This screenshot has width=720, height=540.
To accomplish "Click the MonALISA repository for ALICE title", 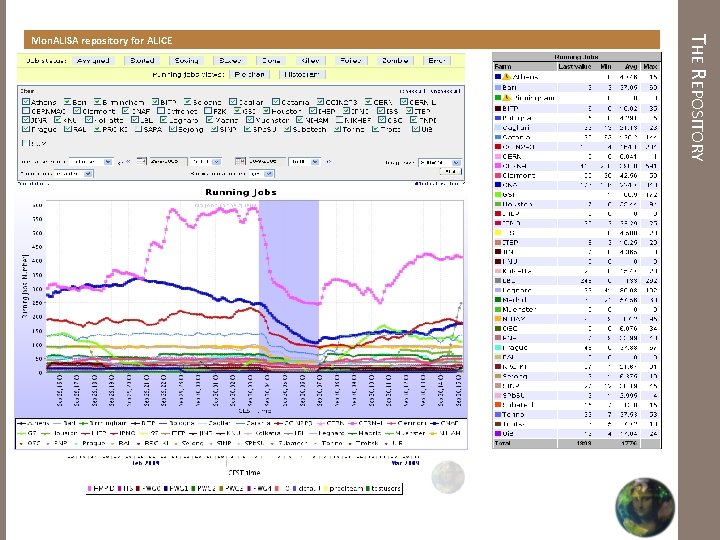I will click(101, 40).
